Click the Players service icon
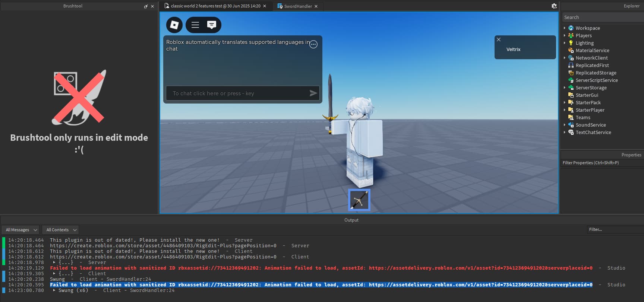This screenshot has height=302, width=644. point(571,35)
